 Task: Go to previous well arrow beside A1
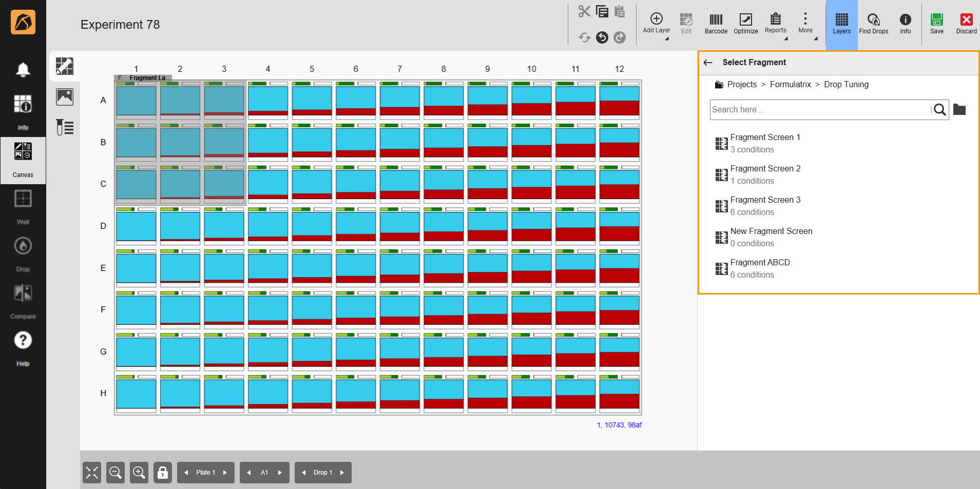tap(249, 473)
